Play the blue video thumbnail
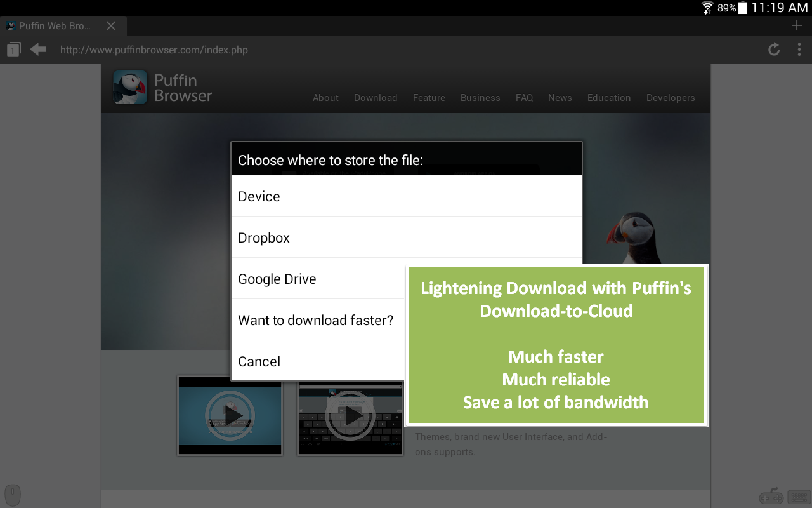Image resolution: width=812 pixels, height=508 pixels. click(230, 415)
